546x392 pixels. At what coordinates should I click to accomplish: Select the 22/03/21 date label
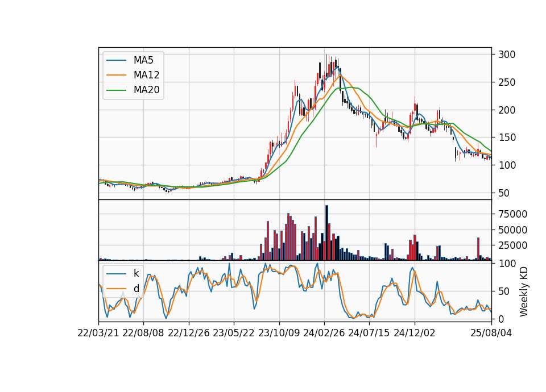[98, 333]
